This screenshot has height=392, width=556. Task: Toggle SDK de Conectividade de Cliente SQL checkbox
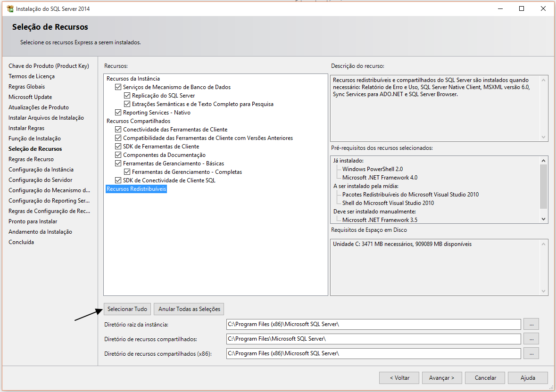118,180
